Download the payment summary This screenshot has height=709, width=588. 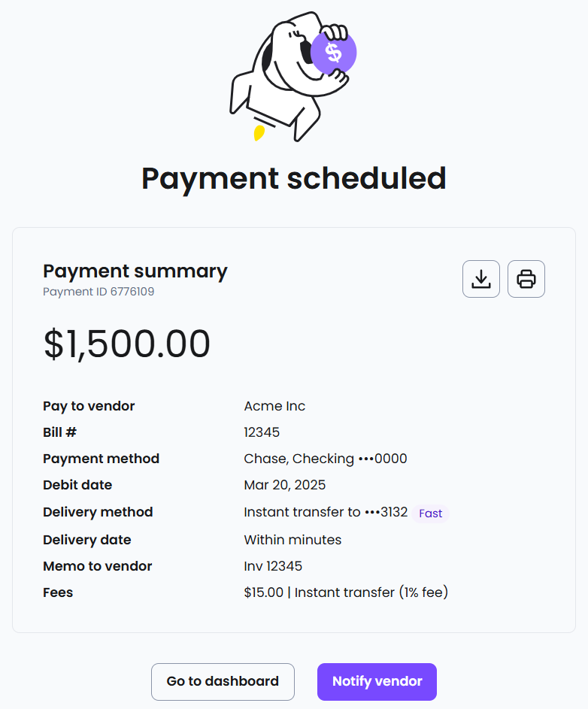pyautogui.click(x=480, y=279)
